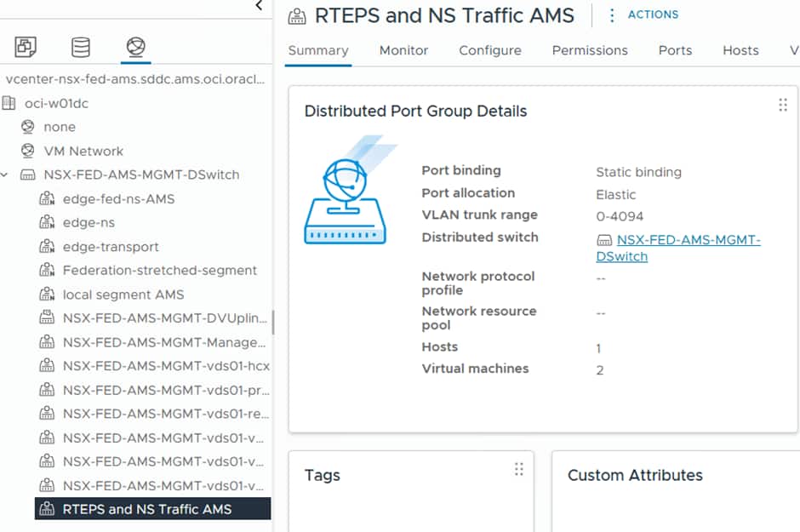Click port group icon beside Federation-stretched-segment
Image resolution: width=800 pixels, height=532 pixels.
pyautogui.click(x=47, y=270)
